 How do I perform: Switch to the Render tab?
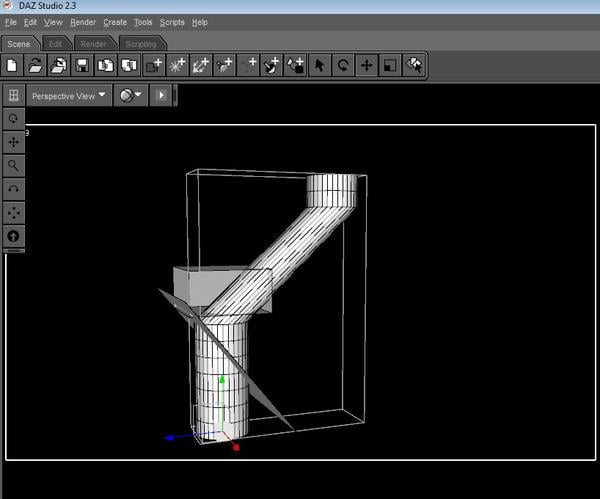tap(93, 44)
